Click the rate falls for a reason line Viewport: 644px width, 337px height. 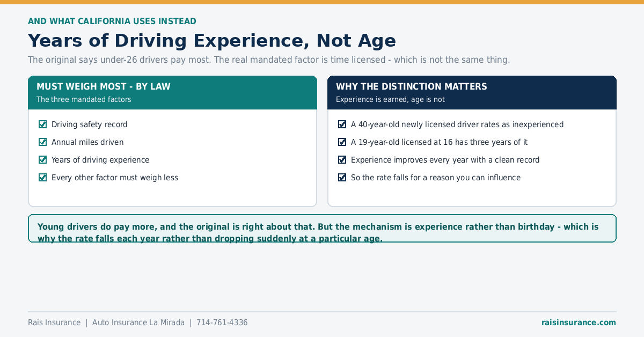pos(436,178)
